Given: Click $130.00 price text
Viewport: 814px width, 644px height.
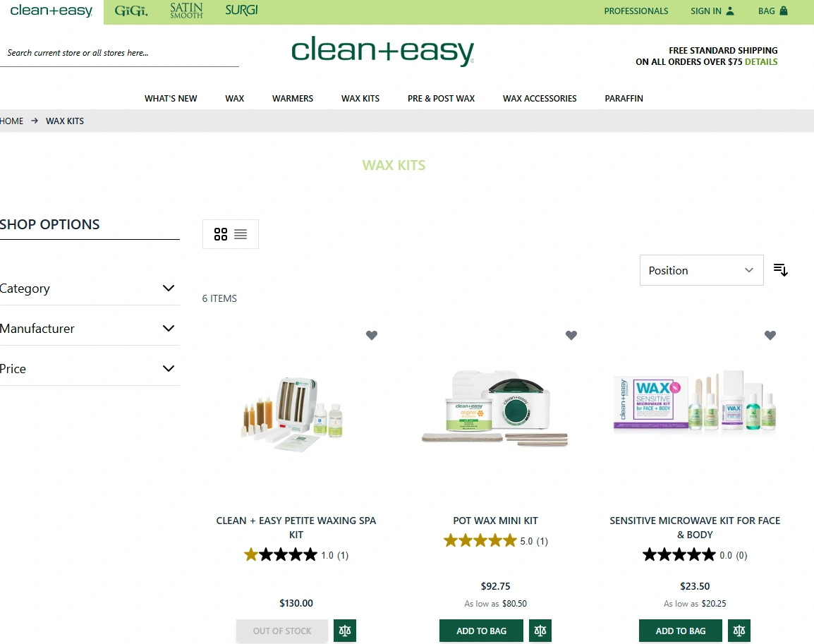Looking at the screenshot, I should tap(296, 603).
